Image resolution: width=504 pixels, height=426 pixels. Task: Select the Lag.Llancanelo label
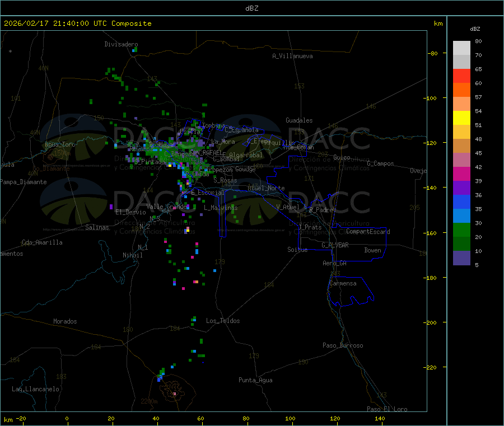tap(35, 389)
